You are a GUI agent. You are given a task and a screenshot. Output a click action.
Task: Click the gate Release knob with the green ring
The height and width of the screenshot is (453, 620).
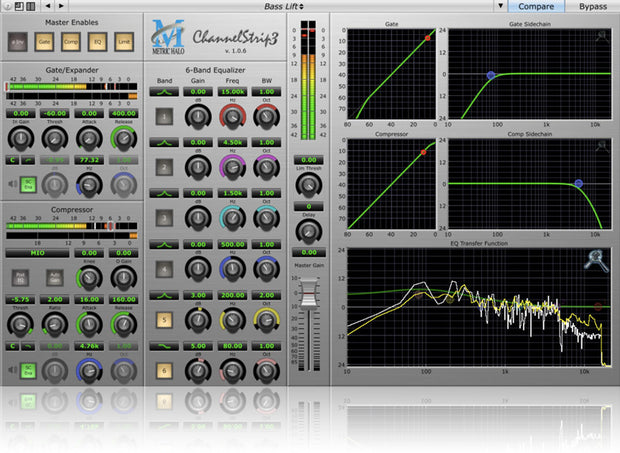tap(123, 138)
